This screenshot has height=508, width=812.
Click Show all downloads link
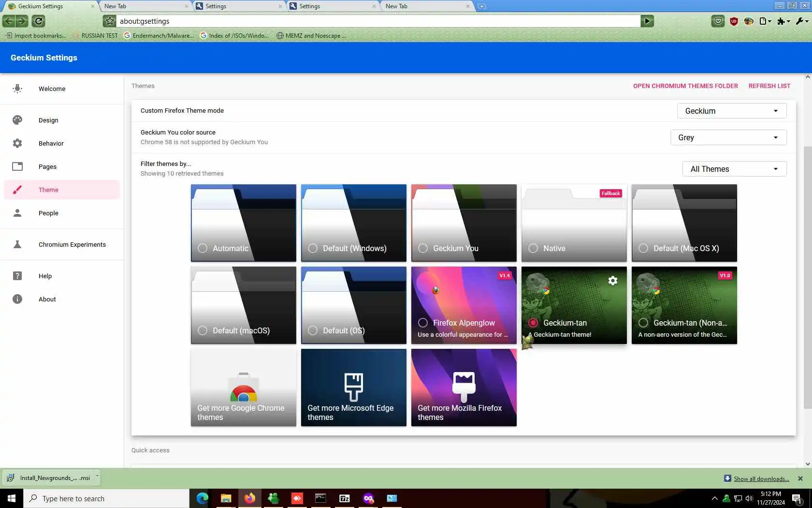(761, 479)
